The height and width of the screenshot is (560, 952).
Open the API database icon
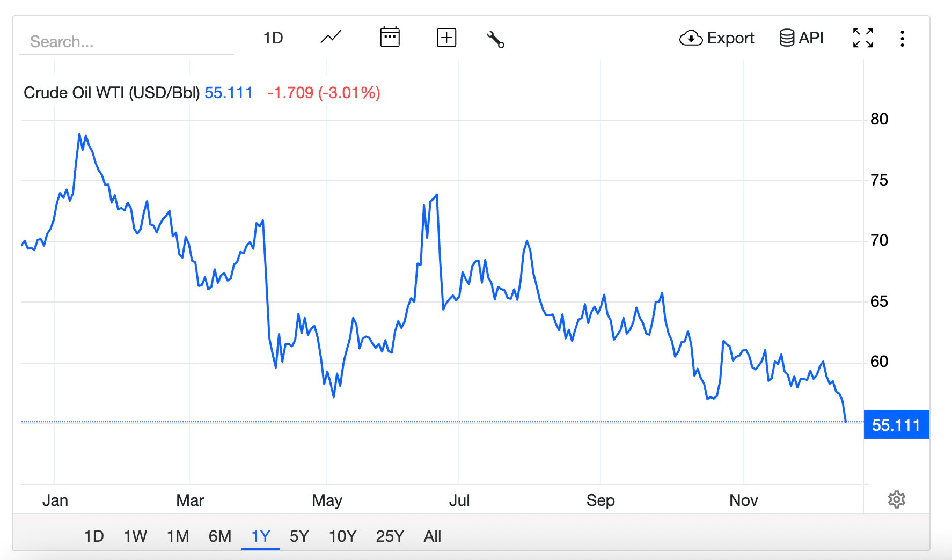point(787,38)
